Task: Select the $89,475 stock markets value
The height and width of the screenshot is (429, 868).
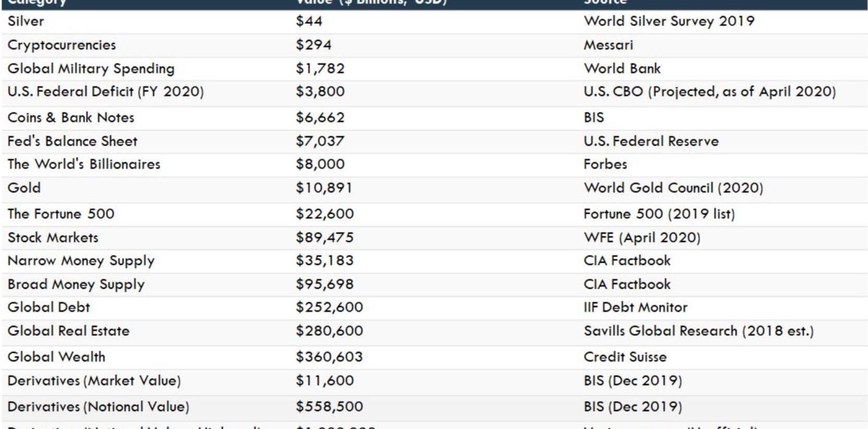Action: (x=325, y=237)
